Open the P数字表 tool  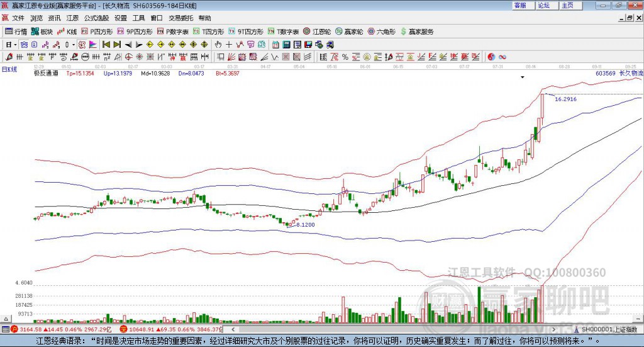[x=172, y=31]
